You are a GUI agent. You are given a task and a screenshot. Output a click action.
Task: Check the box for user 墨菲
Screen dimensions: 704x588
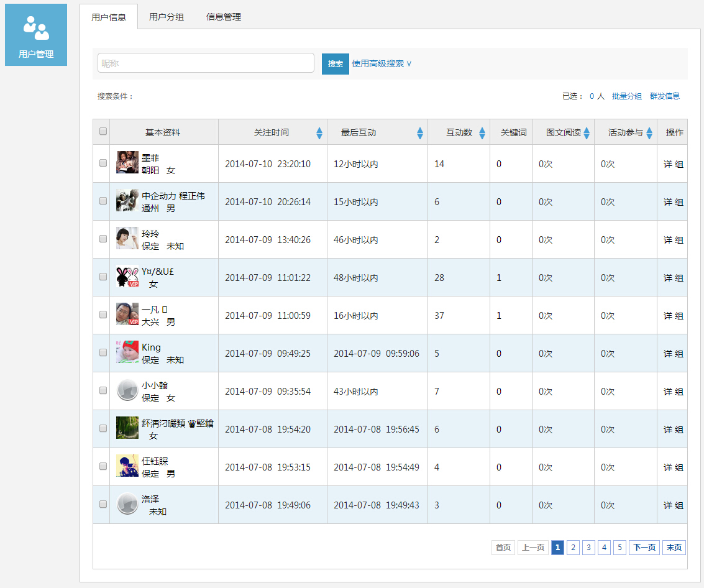[x=103, y=163]
